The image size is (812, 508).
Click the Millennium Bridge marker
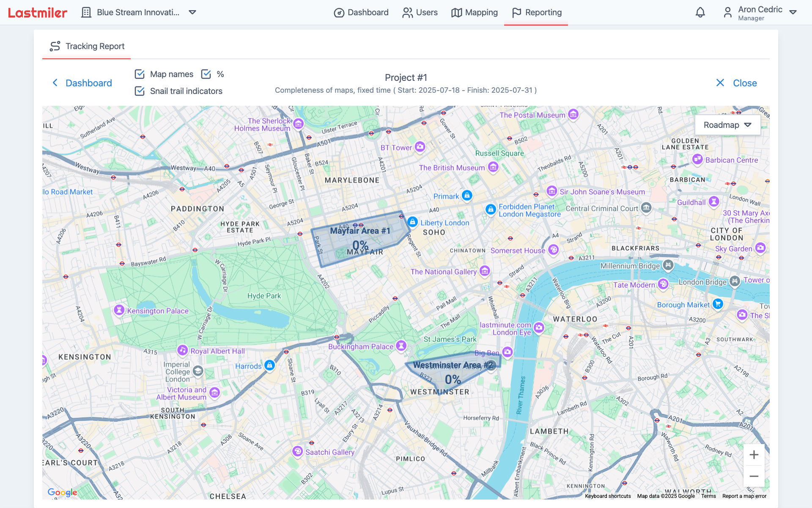pos(668,265)
